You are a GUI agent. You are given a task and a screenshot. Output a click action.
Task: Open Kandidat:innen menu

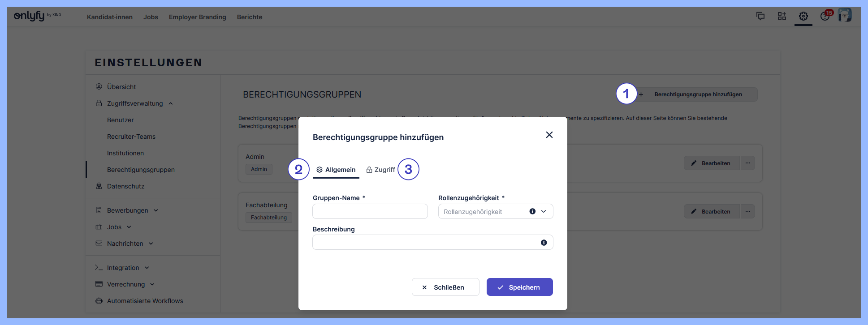110,17
